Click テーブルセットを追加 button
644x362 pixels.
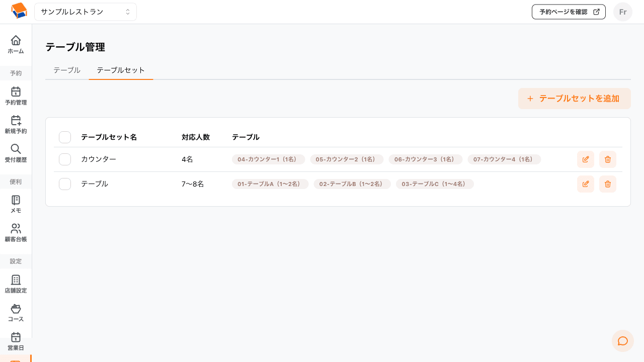[x=574, y=99]
